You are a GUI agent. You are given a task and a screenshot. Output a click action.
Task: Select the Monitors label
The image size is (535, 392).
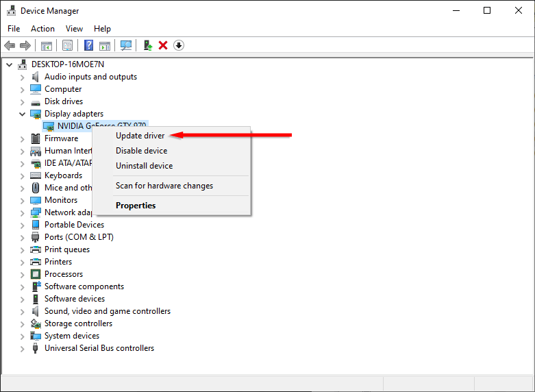[61, 200]
